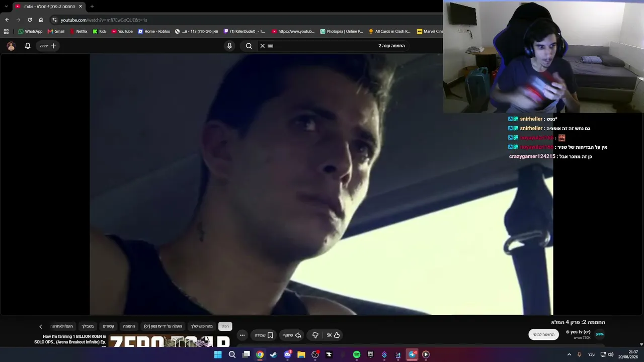Open the All Cards in Clash R... bookmark
The height and width of the screenshot is (362, 644).
[x=389, y=31]
